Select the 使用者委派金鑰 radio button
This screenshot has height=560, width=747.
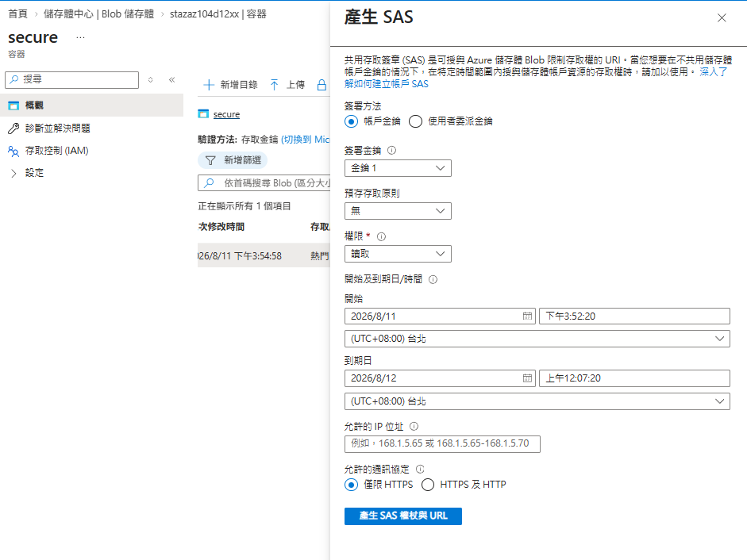click(x=415, y=121)
